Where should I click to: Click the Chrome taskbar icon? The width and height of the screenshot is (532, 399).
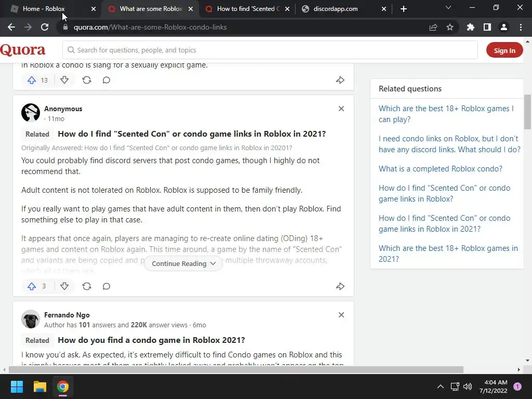(63, 387)
